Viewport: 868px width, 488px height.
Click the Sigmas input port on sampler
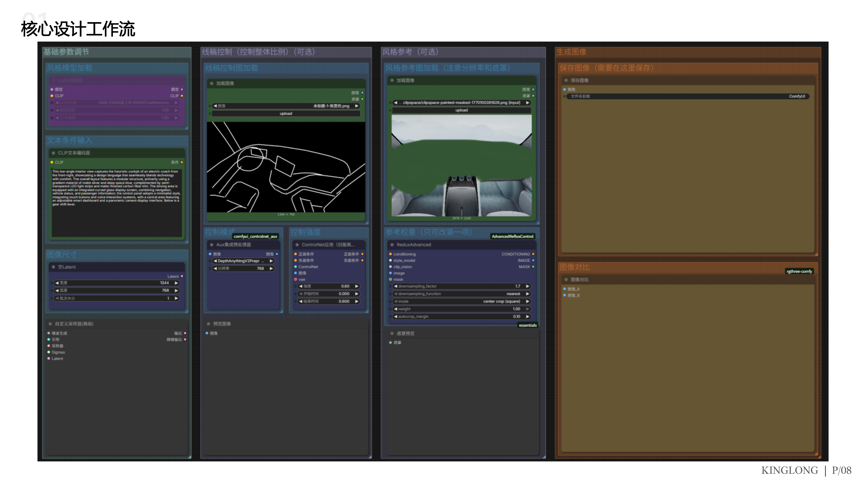[x=49, y=352]
